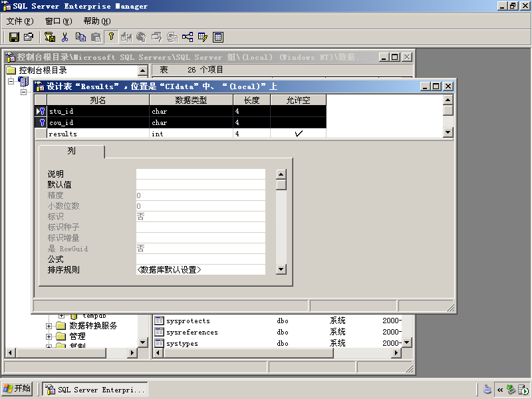Click the 说明 input field
Screen dimensions: 532x399
201,174
